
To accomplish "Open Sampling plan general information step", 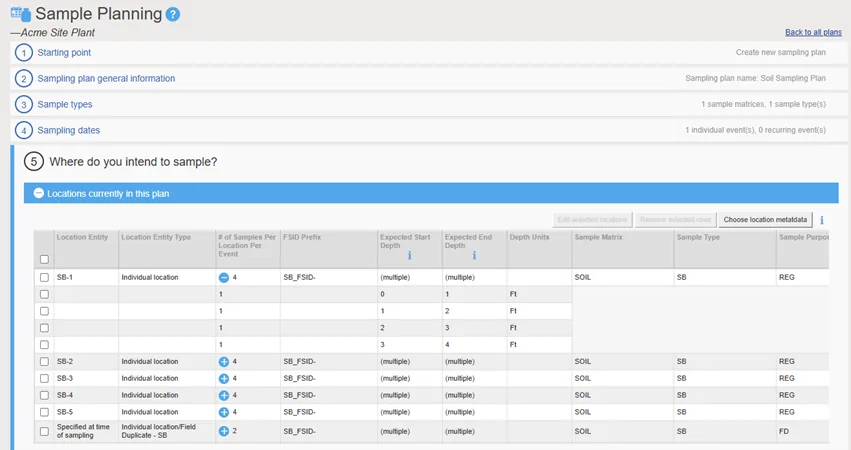I will [106, 79].
